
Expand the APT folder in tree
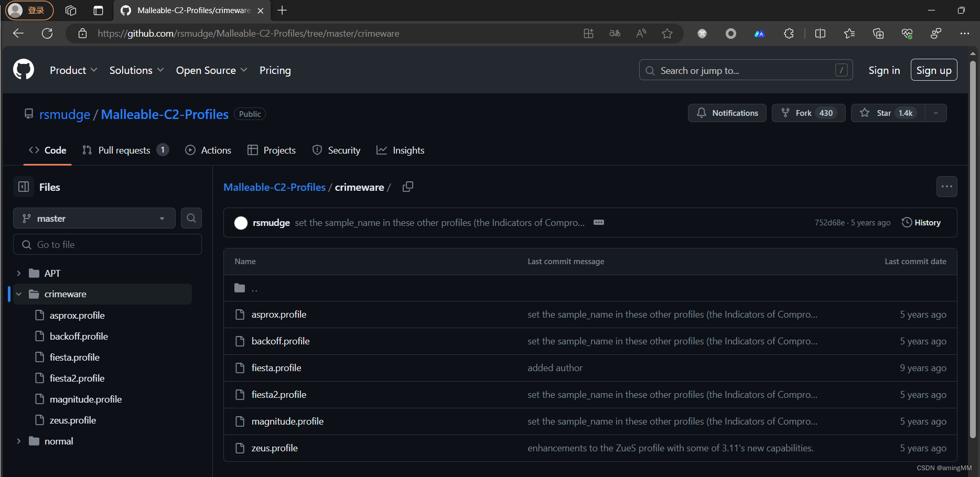click(x=19, y=273)
